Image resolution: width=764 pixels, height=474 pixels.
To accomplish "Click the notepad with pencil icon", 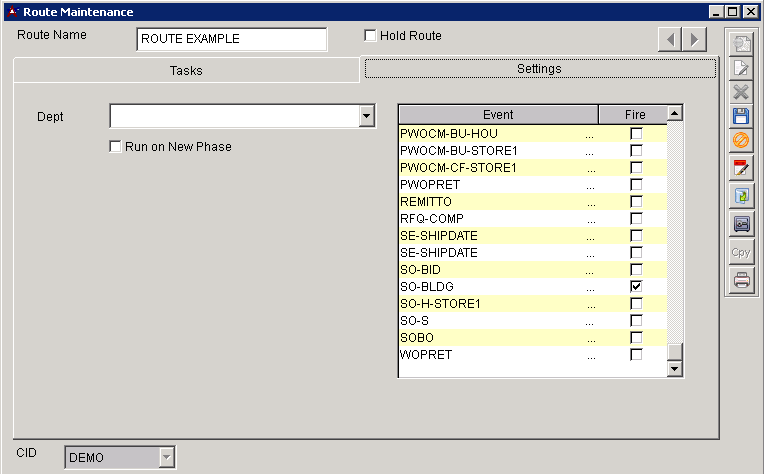I will point(741,168).
